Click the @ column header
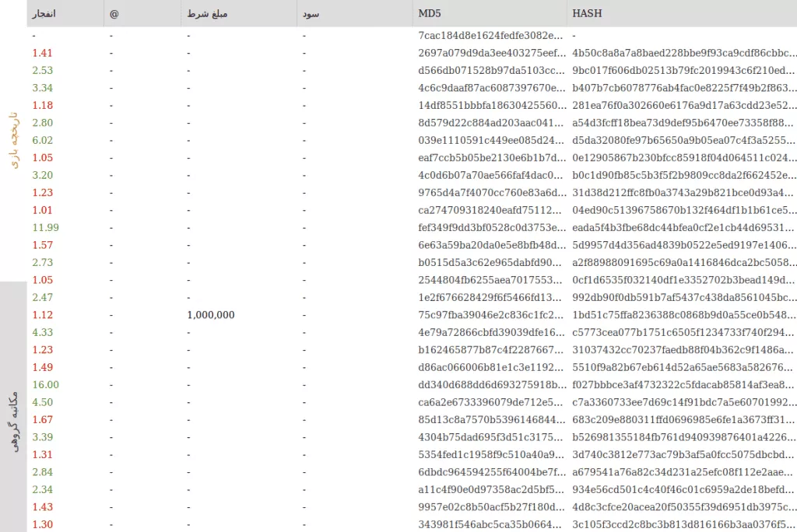Viewport: 797px width, 532px height. (x=114, y=13)
